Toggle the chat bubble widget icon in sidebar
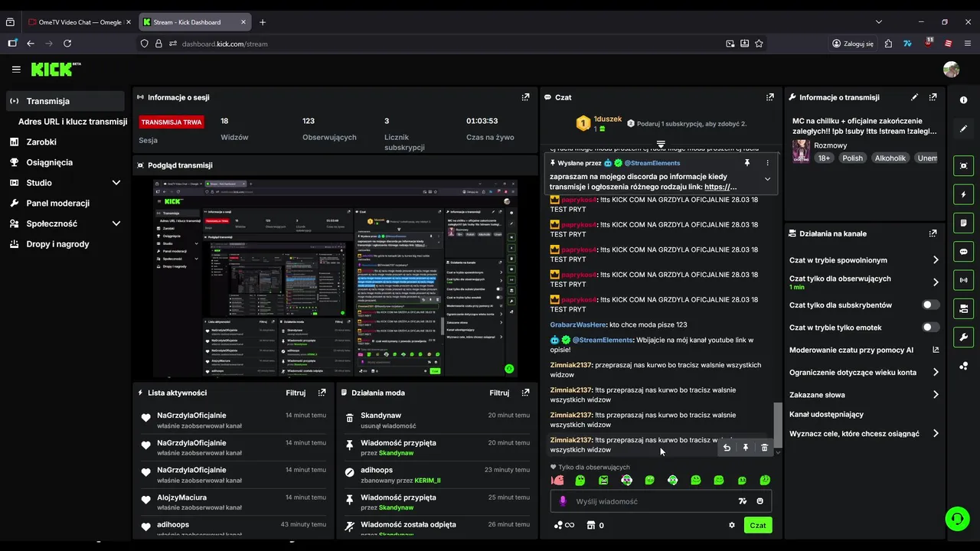The height and width of the screenshot is (551, 980). tap(963, 251)
